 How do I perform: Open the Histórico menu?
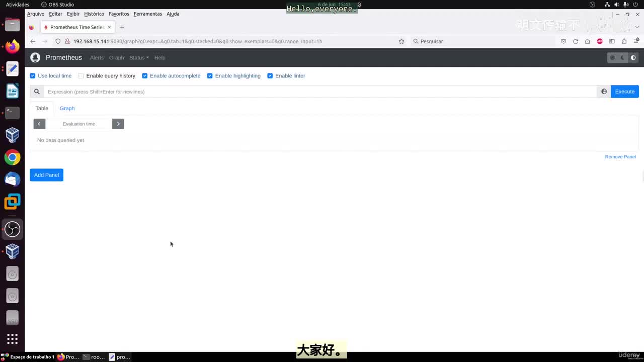(94, 14)
